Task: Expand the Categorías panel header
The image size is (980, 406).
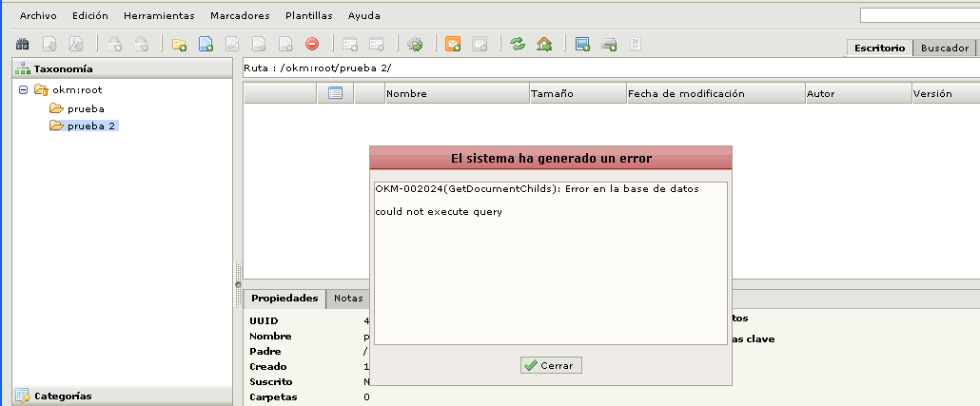Action: (123, 396)
